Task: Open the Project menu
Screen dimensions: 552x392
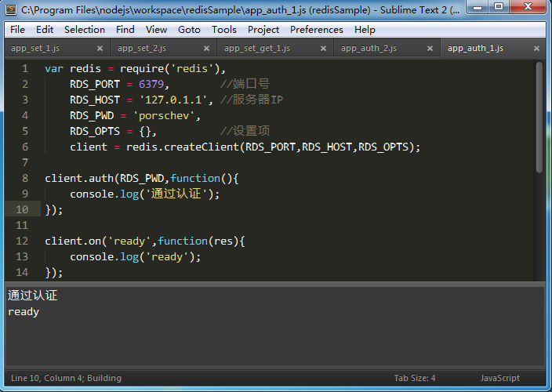Action: [263, 30]
